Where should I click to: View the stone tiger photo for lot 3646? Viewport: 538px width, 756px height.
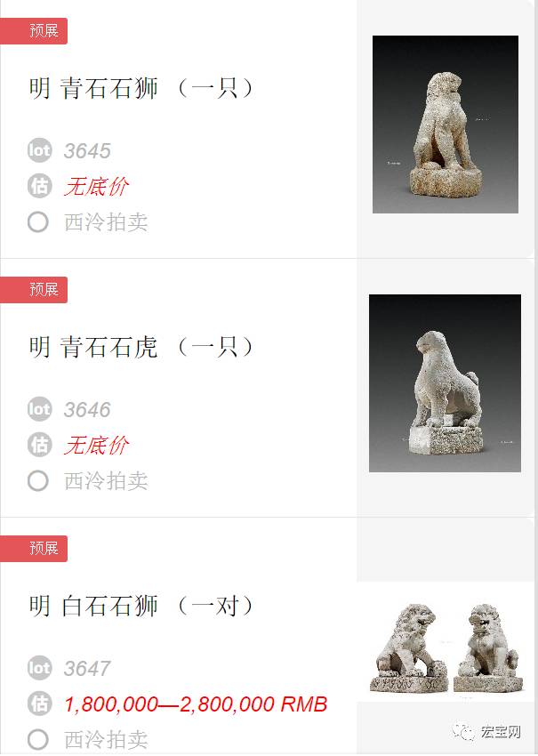click(x=445, y=383)
